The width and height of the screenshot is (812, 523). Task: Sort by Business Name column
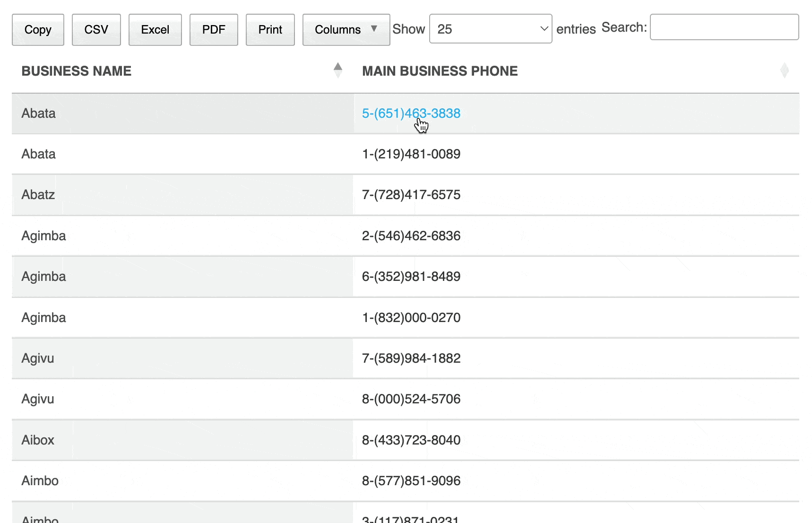pyautogui.click(x=77, y=71)
